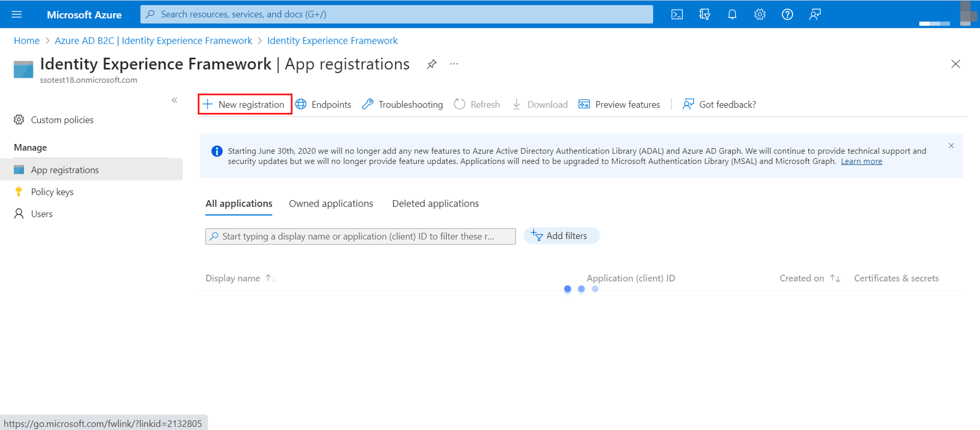Open Troubleshooting

[402, 104]
